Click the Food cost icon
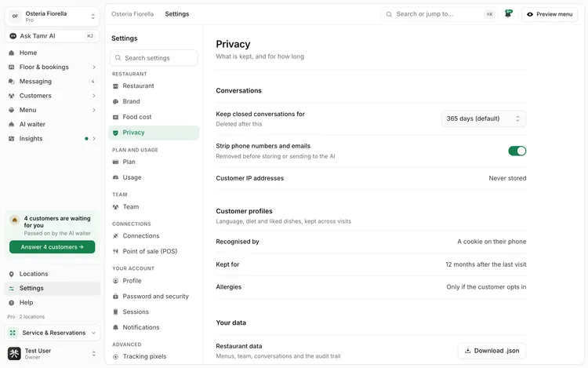Viewport: 588px width, 368px height. tap(115, 117)
